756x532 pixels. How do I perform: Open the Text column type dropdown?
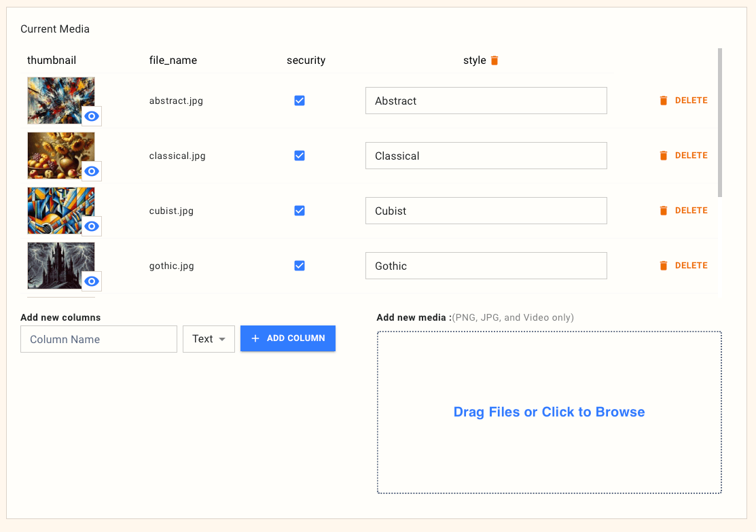(x=209, y=339)
